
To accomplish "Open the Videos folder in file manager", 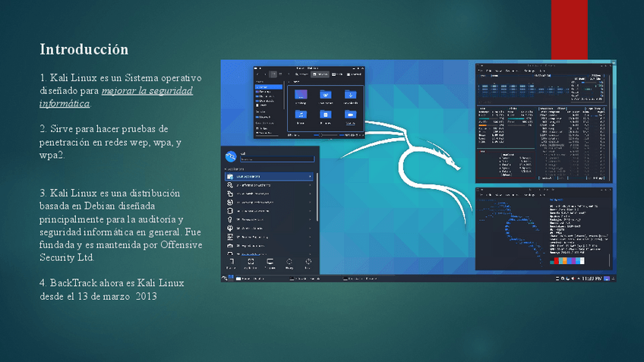I will [x=351, y=116].
